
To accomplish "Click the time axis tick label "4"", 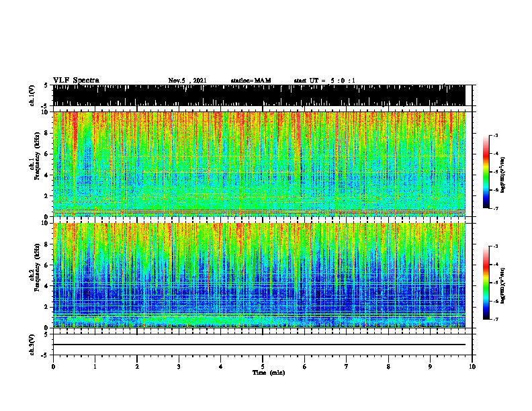I will 221,367.
